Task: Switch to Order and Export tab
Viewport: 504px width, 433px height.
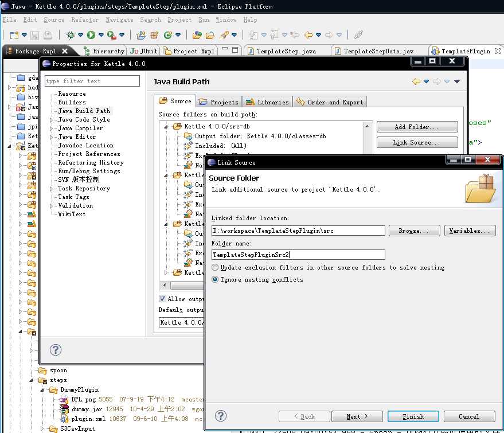Action: click(330, 102)
